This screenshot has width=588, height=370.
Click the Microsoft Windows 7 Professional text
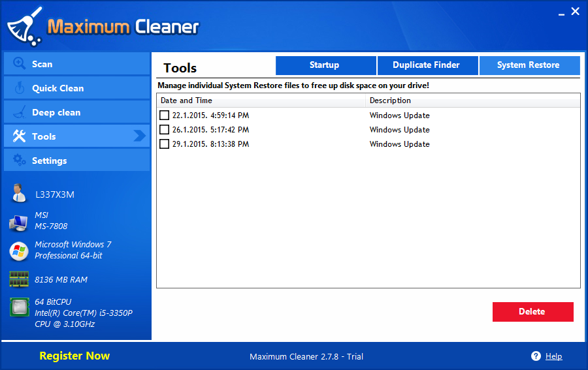(x=73, y=250)
